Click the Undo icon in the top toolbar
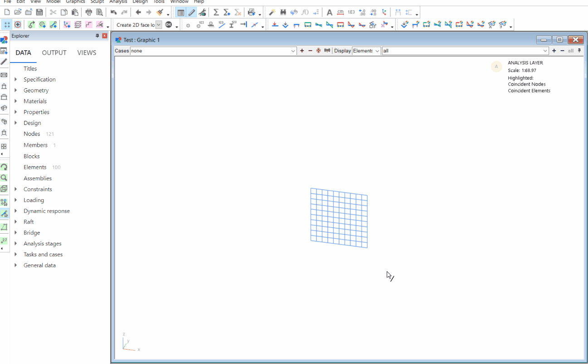 point(113,12)
